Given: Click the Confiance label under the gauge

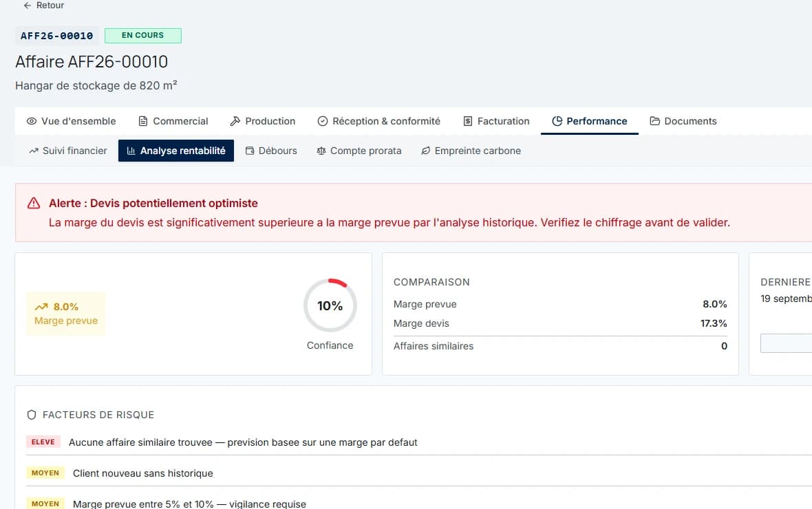Looking at the screenshot, I should (330, 345).
